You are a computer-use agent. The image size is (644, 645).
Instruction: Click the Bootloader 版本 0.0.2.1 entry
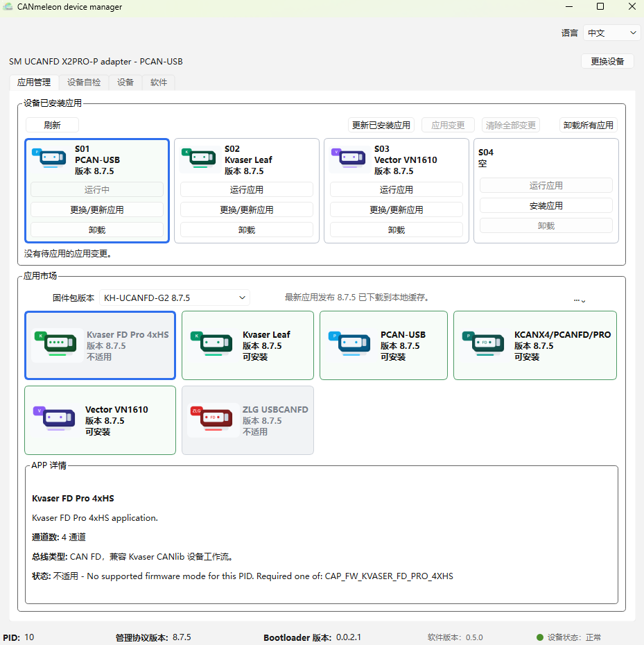312,637
